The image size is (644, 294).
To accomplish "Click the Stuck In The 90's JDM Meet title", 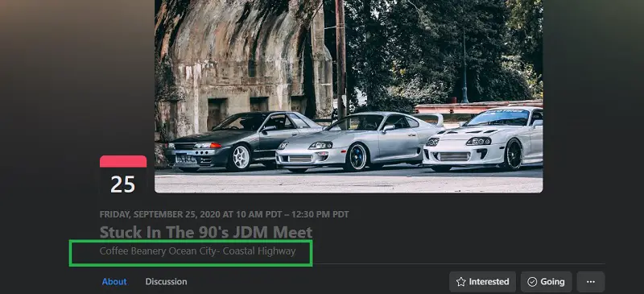I will point(206,232).
